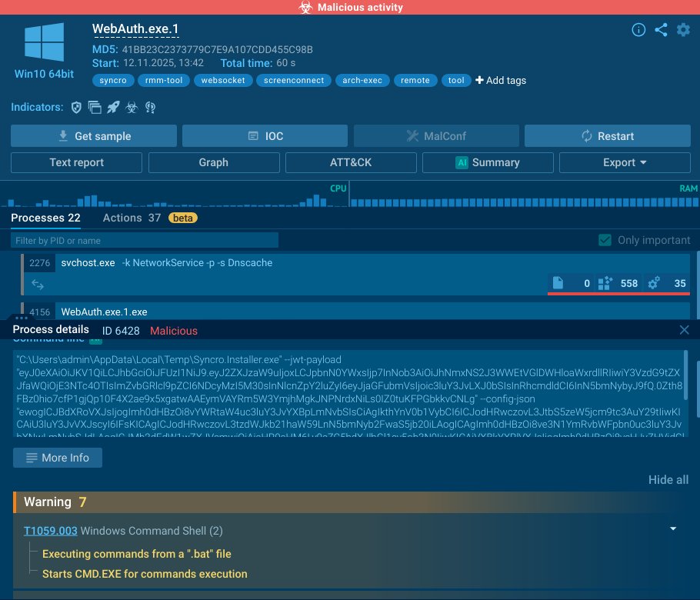This screenshot has height=600, width=700.
Task: Click the plus icon beside Add tags
Action: point(479,80)
